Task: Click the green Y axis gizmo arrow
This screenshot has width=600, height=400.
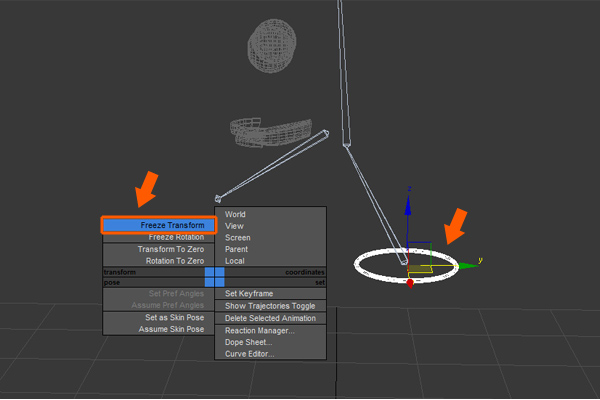Action: pos(467,266)
